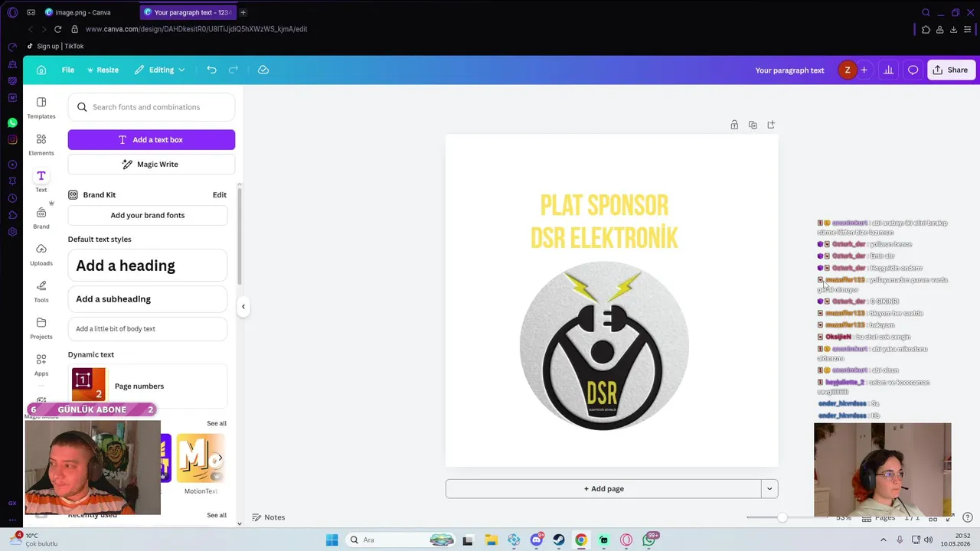Click the fonts search field
This screenshot has height=551, width=980.
[x=152, y=107]
